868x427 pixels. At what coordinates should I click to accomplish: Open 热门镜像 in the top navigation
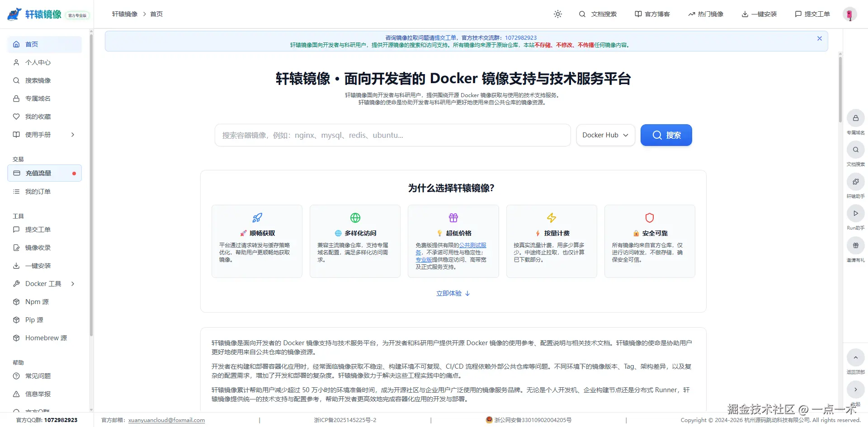click(706, 14)
